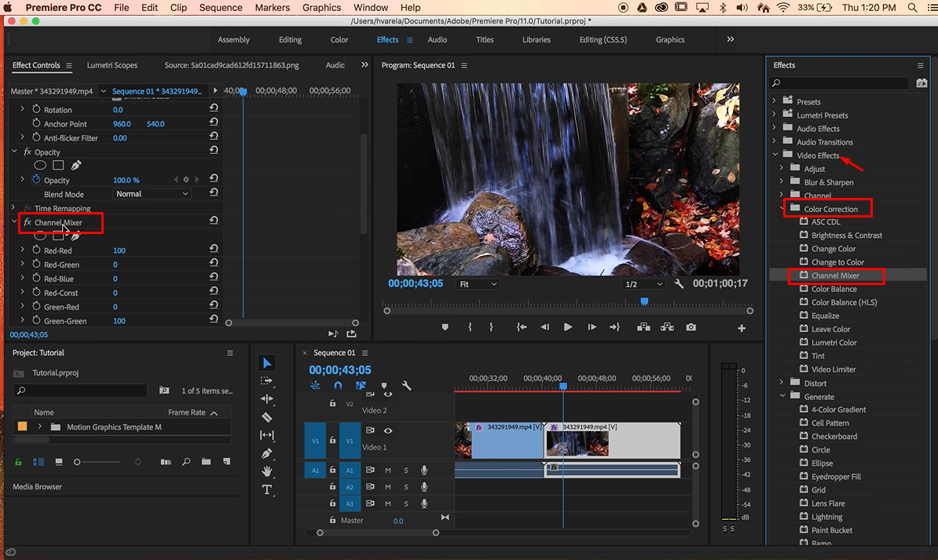Open Program monitor settings wrench
The width and height of the screenshot is (938, 560).
pos(679,284)
